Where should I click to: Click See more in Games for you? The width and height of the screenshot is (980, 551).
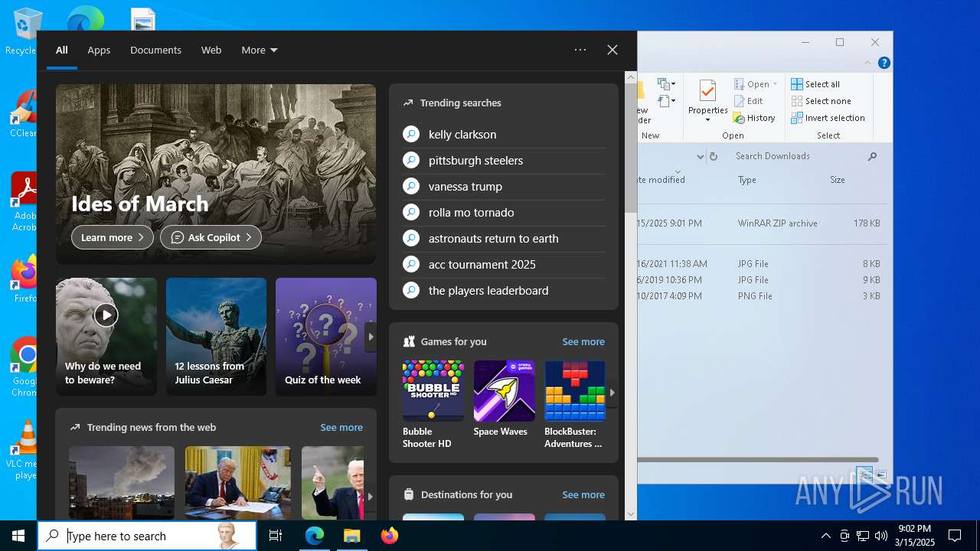coord(583,341)
